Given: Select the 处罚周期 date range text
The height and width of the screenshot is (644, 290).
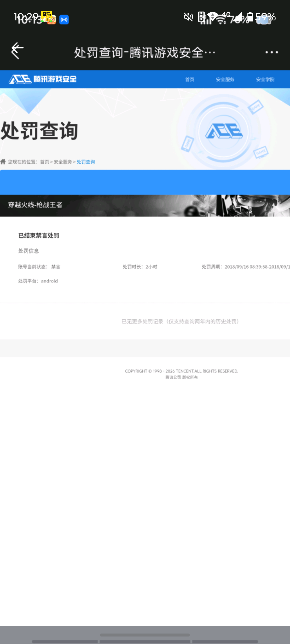Looking at the screenshot, I should 246,266.
